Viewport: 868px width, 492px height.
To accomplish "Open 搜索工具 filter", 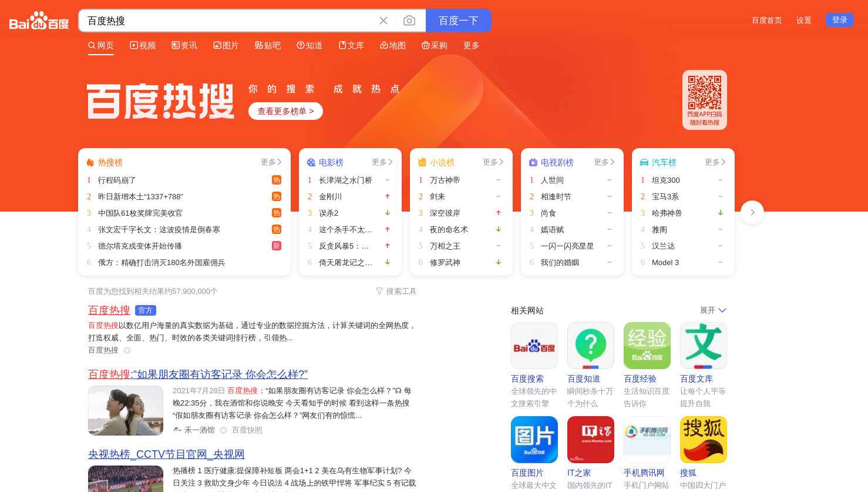I will (x=396, y=291).
